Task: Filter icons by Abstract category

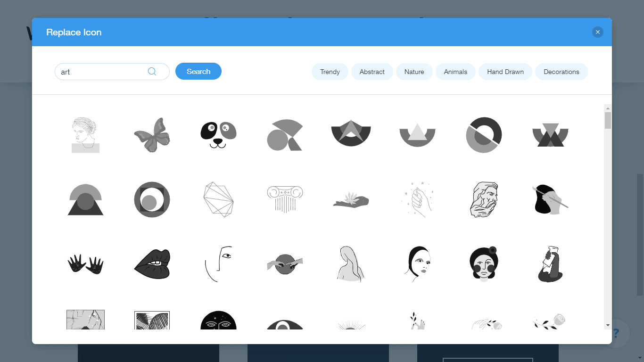Action: point(372,72)
